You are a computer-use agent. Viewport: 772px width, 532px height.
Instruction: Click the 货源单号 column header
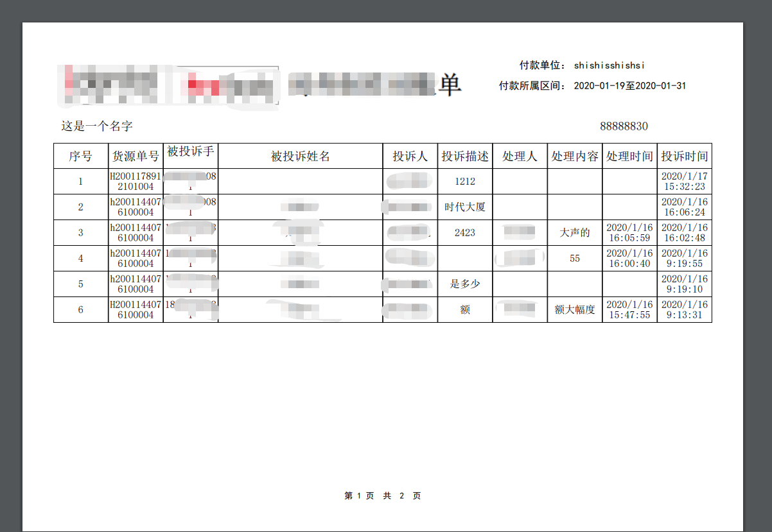(136, 156)
